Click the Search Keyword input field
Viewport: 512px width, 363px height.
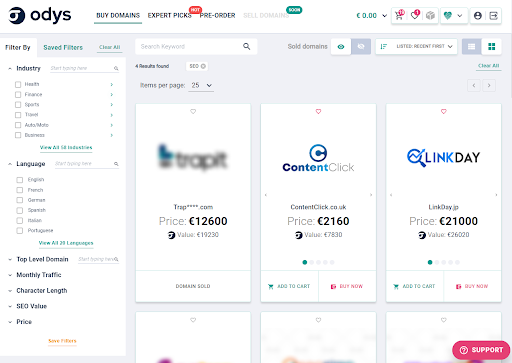(190, 47)
